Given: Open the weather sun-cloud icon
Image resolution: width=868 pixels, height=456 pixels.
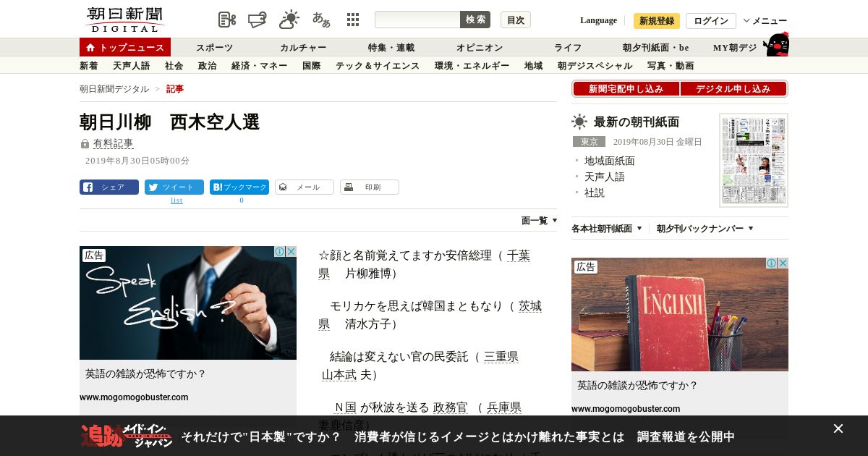Looking at the screenshot, I should click(x=289, y=20).
